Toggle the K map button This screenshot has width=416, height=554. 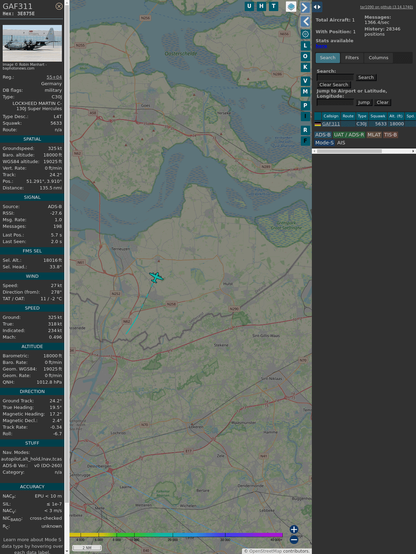pyautogui.click(x=305, y=67)
